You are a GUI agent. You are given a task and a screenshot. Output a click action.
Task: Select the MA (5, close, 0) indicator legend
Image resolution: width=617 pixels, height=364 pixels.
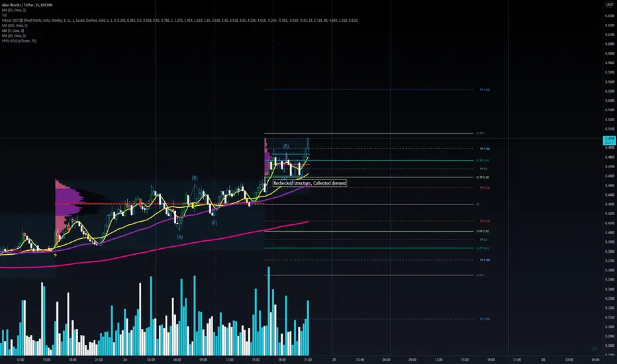(x=13, y=30)
